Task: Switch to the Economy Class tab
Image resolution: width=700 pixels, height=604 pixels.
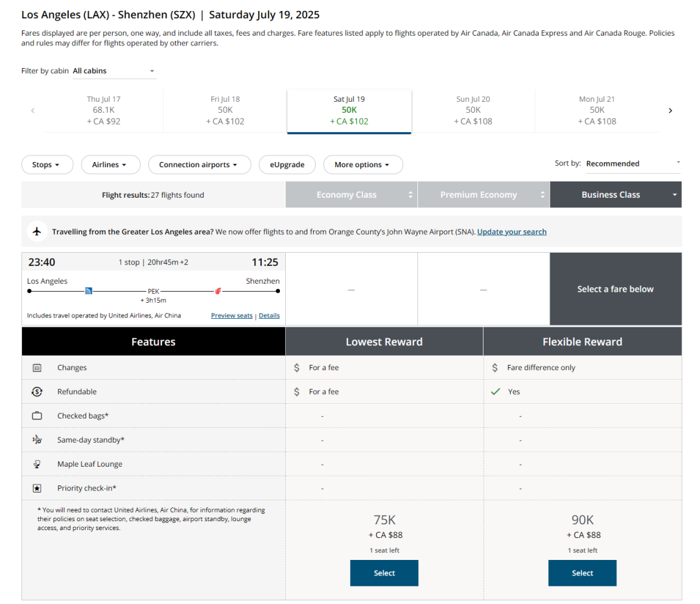Action: 351,194
